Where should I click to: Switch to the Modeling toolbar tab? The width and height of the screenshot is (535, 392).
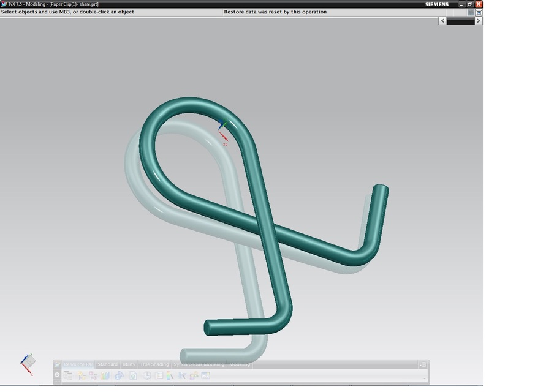[x=240, y=364]
